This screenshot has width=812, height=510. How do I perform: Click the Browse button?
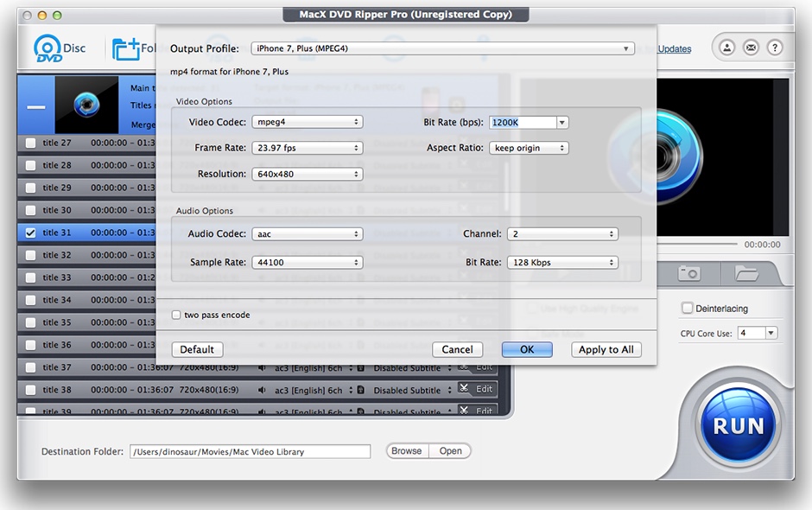[x=407, y=451]
